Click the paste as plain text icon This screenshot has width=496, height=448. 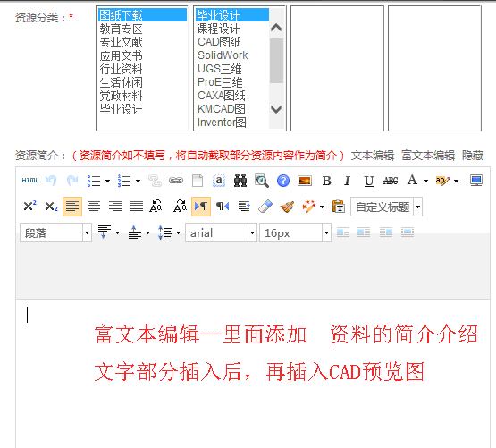(338, 207)
